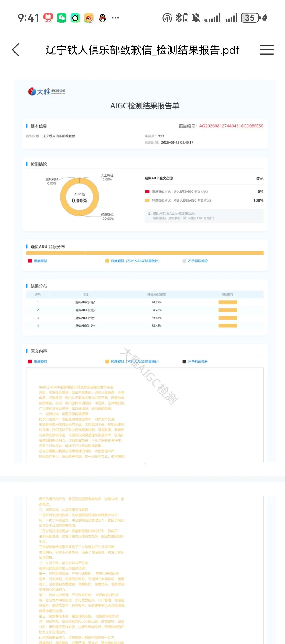
Task: Tap the 疑似程度 column header
Action: 228,295
